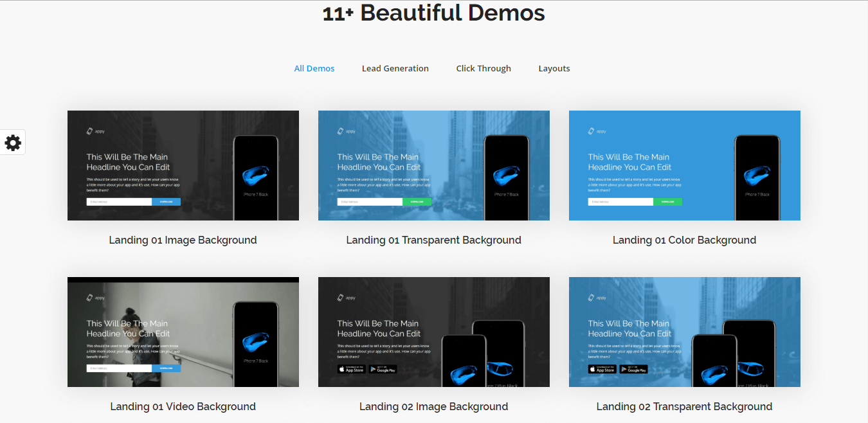This screenshot has width=868, height=423.
Task: Open Landing 02 Transparent Background thumbnail
Action: click(684, 332)
